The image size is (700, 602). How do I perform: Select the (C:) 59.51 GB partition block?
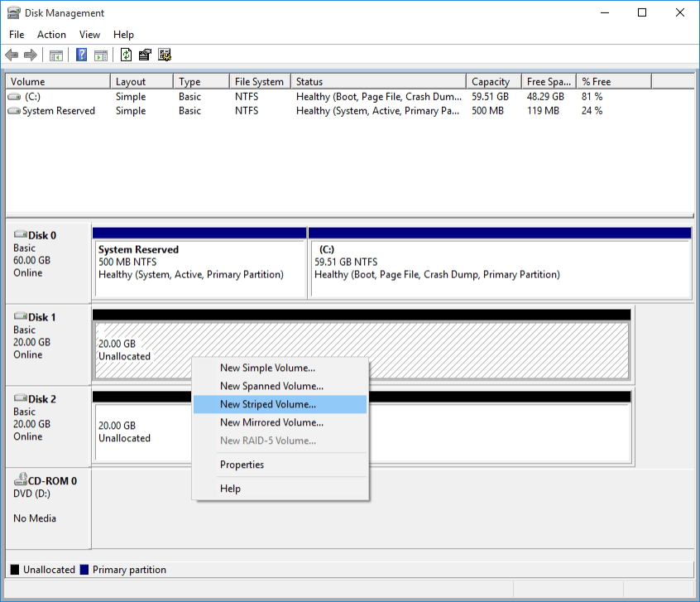coord(500,263)
